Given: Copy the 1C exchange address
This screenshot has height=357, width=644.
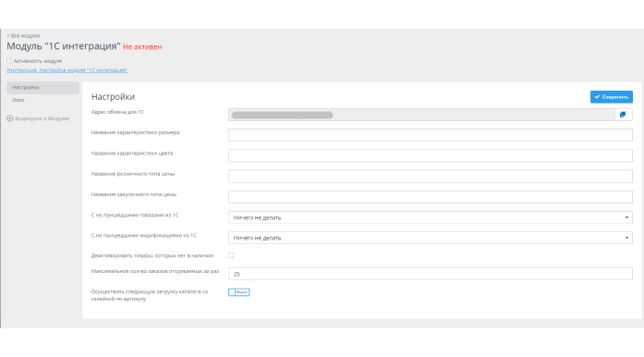Looking at the screenshot, I should (623, 115).
